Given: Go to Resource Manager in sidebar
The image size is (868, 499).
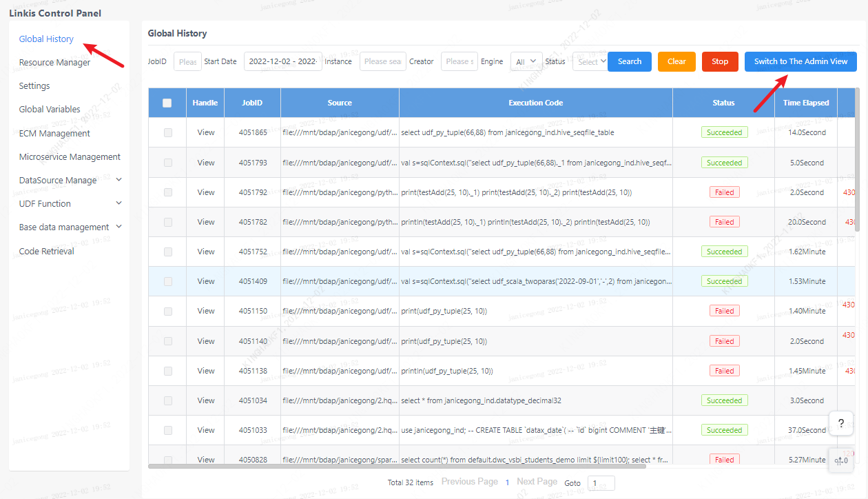Looking at the screenshot, I should click(54, 63).
